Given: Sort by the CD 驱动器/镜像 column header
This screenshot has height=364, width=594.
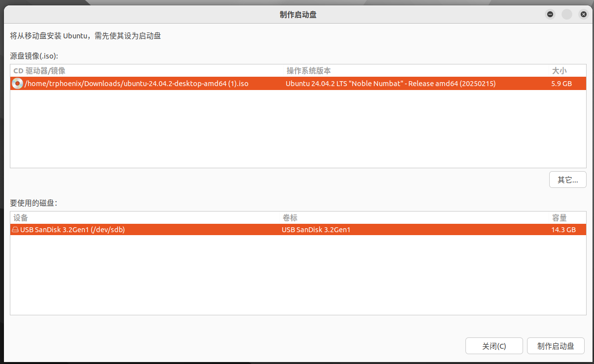Looking at the screenshot, I should click(x=39, y=71).
